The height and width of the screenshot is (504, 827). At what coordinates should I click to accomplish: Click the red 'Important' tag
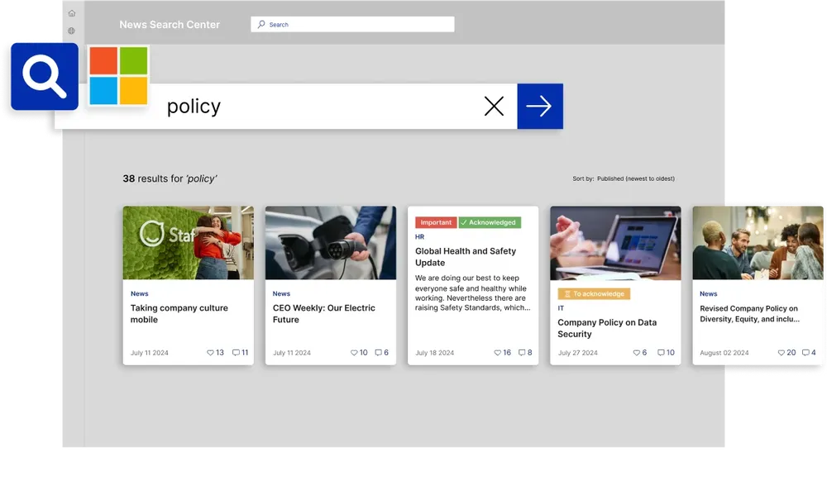[436, 222]
